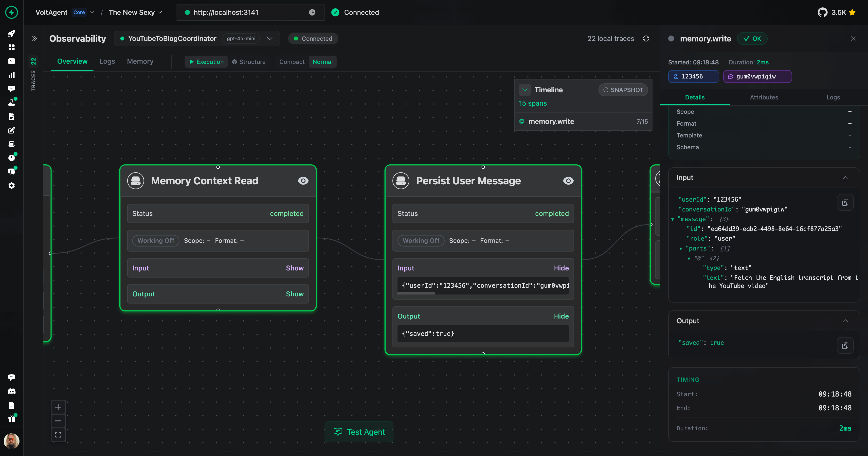Screen dimensions: 868x456
Task: Click the GitHub stars icon
Action: 822,13
